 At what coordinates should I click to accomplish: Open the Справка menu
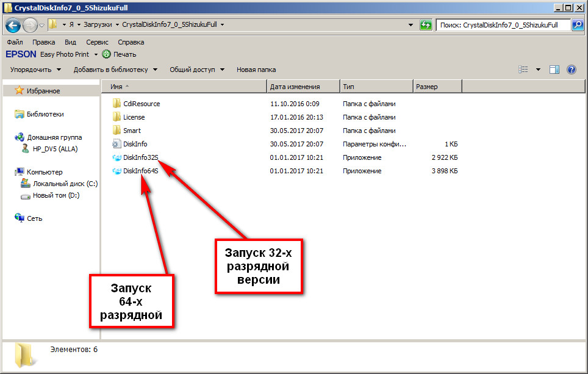click(131, 42)
